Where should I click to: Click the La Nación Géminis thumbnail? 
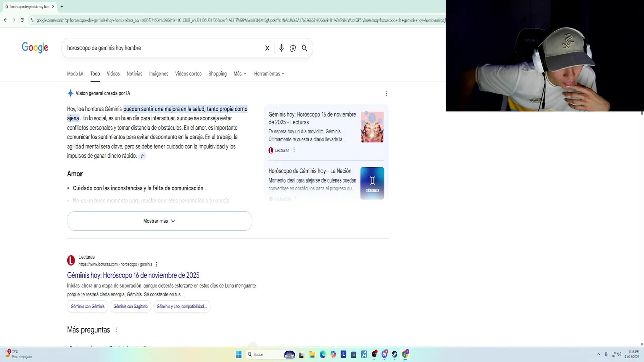click(x=372, y=183)
